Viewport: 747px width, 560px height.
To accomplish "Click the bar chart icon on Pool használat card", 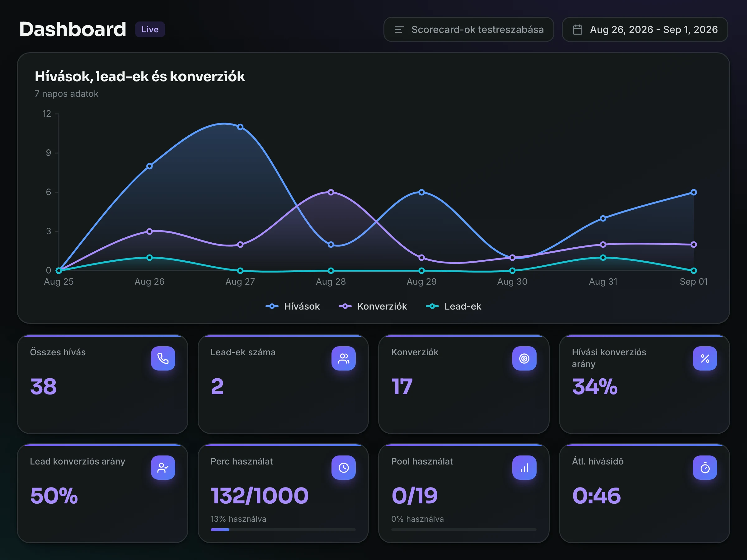I will 524,468.
